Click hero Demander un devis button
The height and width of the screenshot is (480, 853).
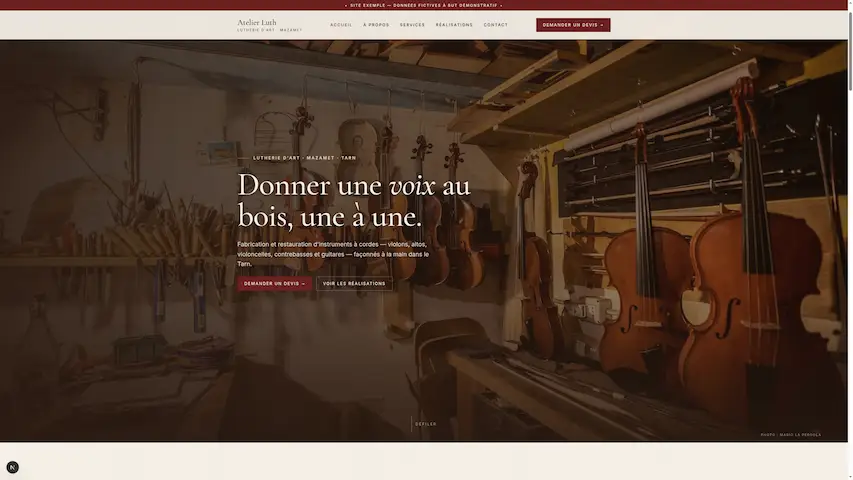274,284
